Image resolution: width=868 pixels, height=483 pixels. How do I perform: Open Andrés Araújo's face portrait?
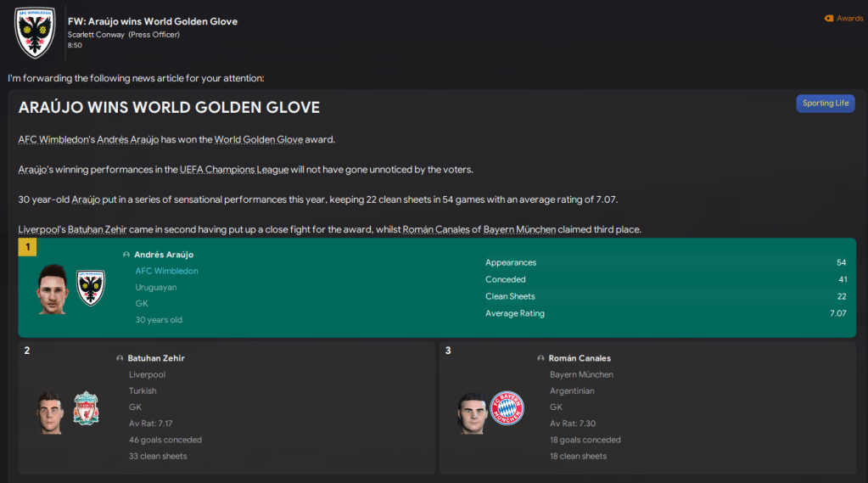pos(53,289)
